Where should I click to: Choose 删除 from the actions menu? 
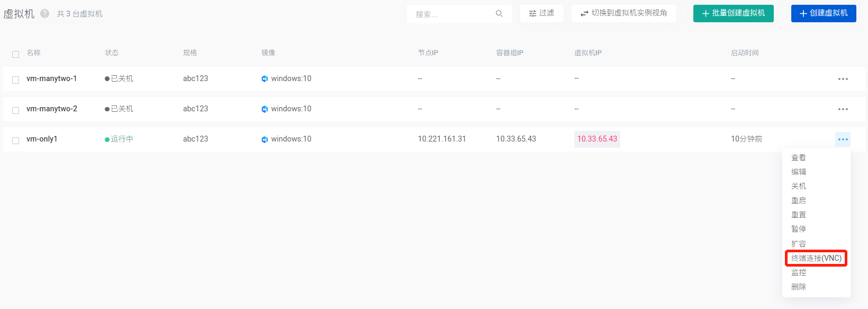click(x=799, y=287)
